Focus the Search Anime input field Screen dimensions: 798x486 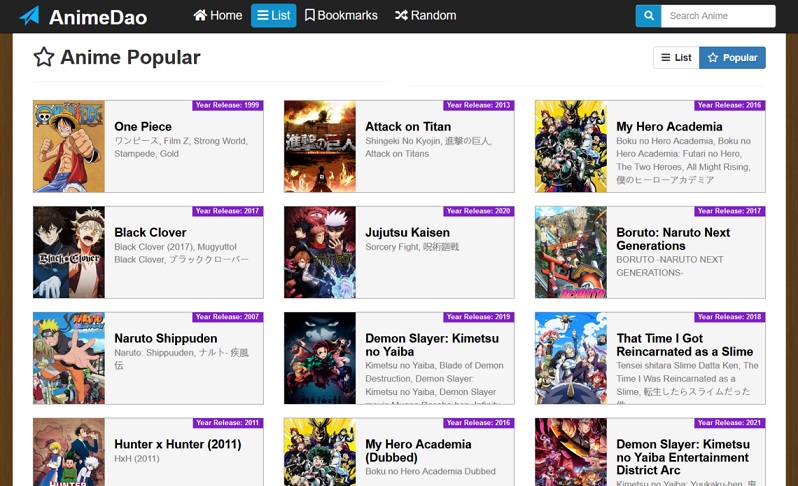718,16
